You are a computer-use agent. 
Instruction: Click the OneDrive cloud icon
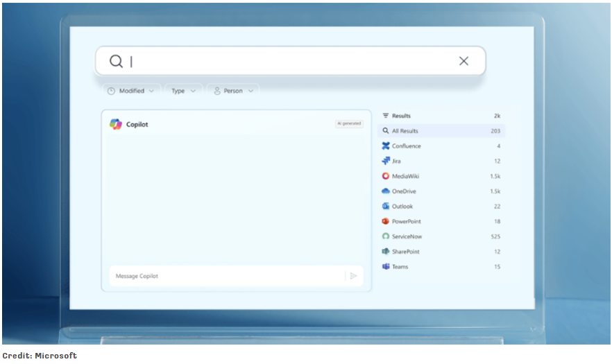coord(386,191)
